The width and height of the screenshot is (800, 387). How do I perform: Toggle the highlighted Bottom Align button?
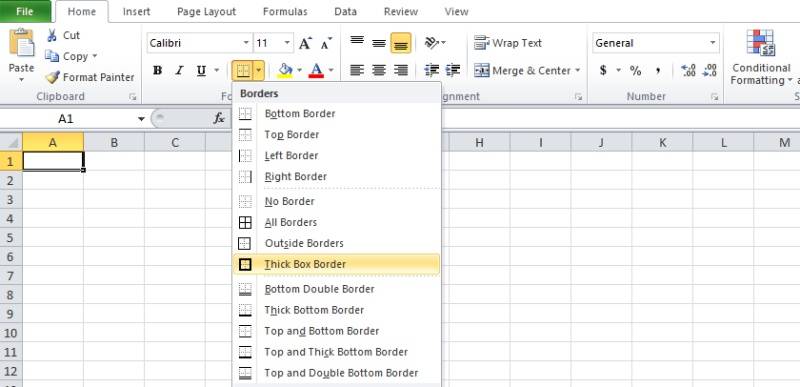[x=401, y=43]
